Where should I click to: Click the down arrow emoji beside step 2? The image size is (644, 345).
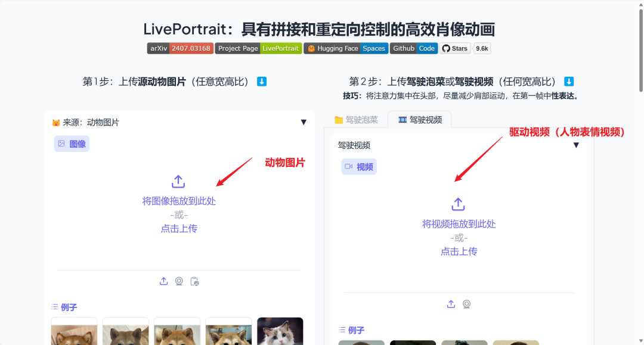point(569,82)
